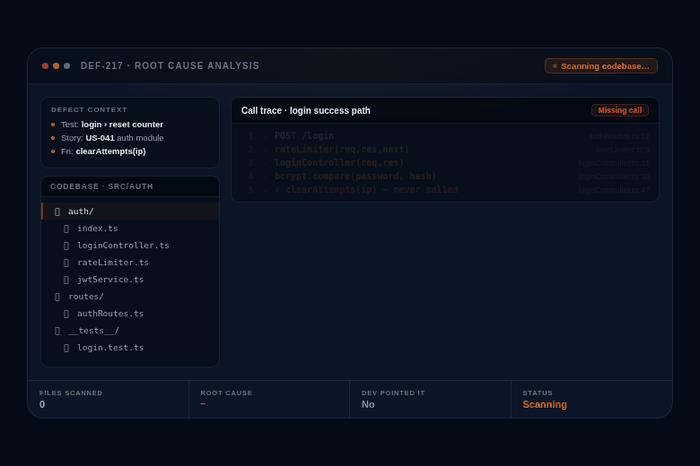Click the file icon beside jwtService.ts
This screenshot has width=700, height=466.
tap(66, 280)
